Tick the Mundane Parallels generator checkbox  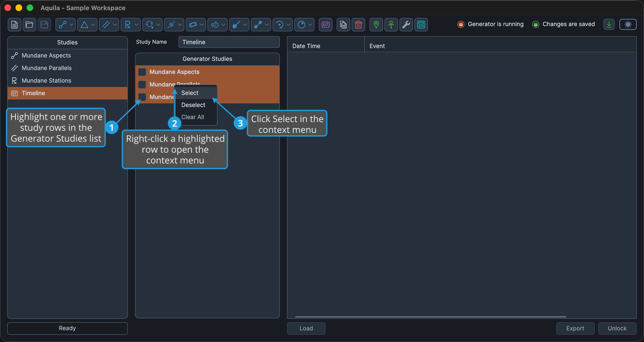click(x=142, y=85)
